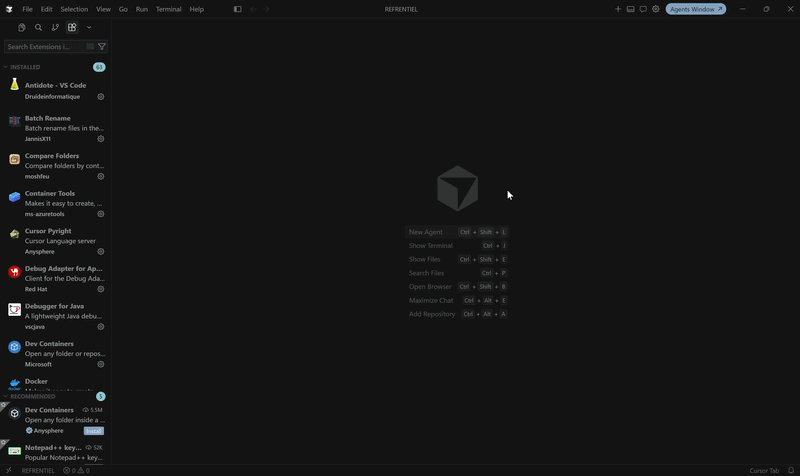Open errors and warnings status bar indicator

(77, 470)
